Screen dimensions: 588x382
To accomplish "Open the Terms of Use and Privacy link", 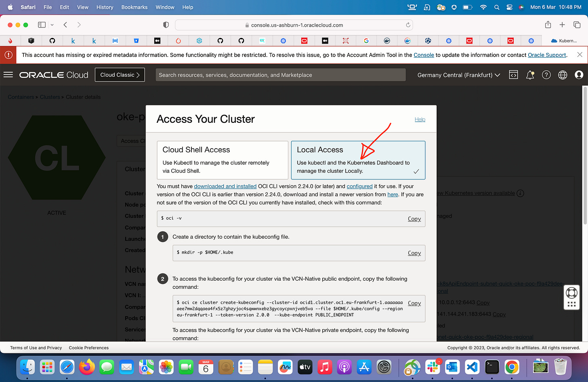I will pos(36,348).
